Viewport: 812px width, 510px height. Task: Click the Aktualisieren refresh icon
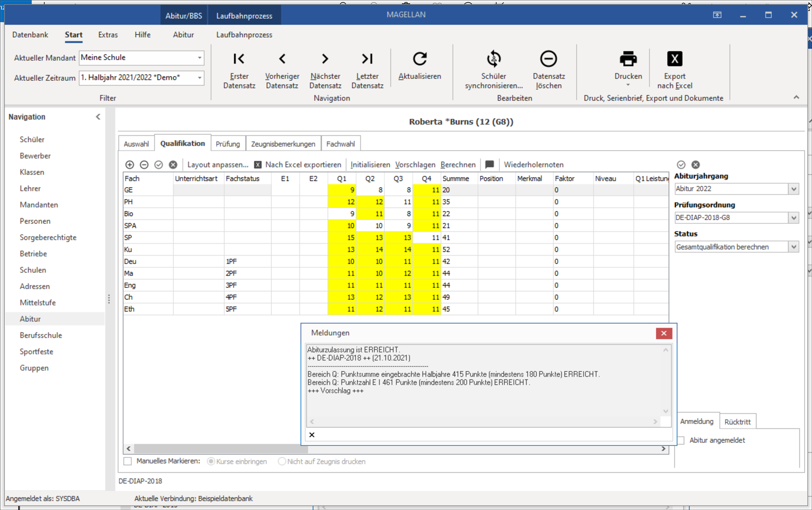[x=420, y=59]
